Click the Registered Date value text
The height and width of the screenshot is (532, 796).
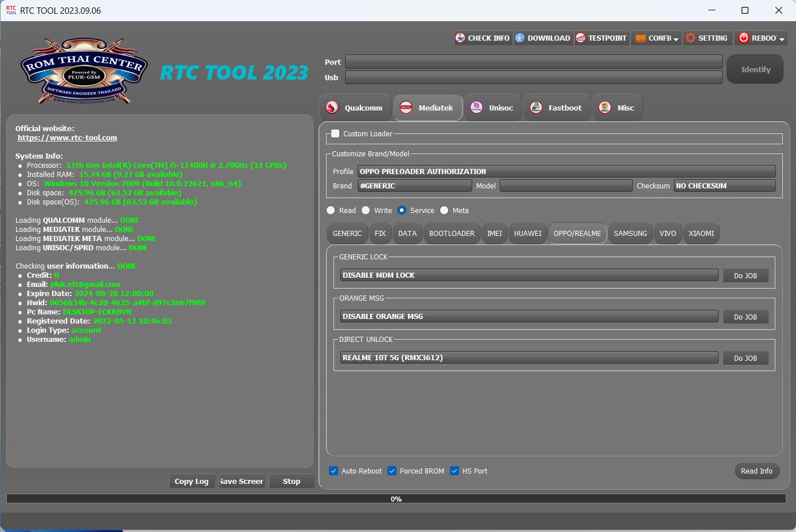[x=132, y=321]
